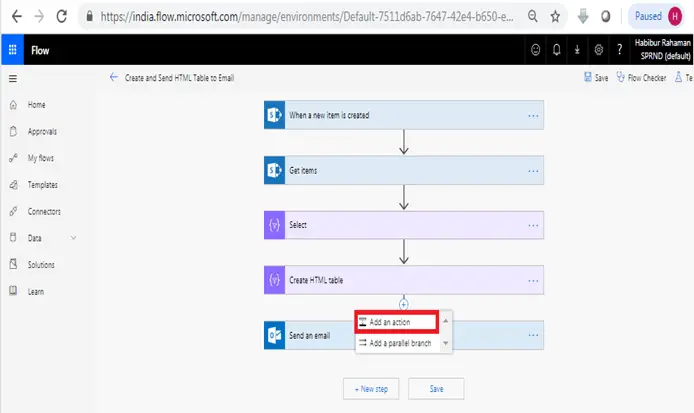Click the bottom Save button
The image size is (694, 413).
436,389
